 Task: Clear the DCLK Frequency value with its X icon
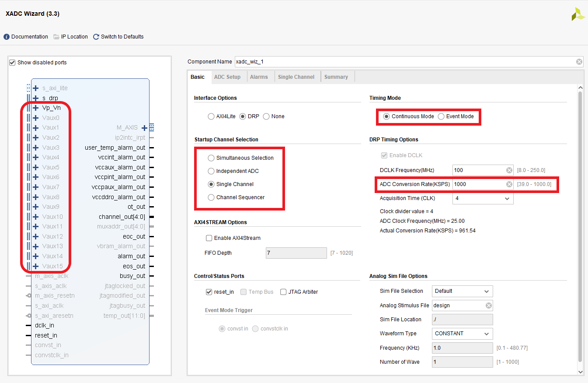tap(509, 170)
